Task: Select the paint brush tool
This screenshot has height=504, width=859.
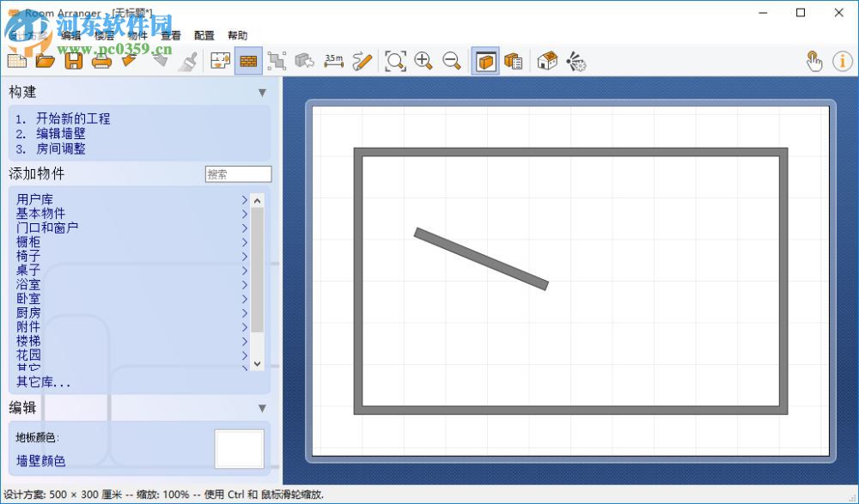Action: tap(188, 61)
